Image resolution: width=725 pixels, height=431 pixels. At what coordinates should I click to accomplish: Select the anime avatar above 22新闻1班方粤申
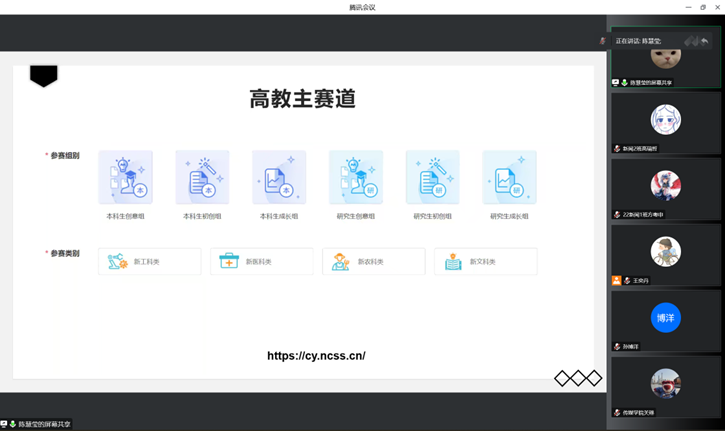point(665,185)
